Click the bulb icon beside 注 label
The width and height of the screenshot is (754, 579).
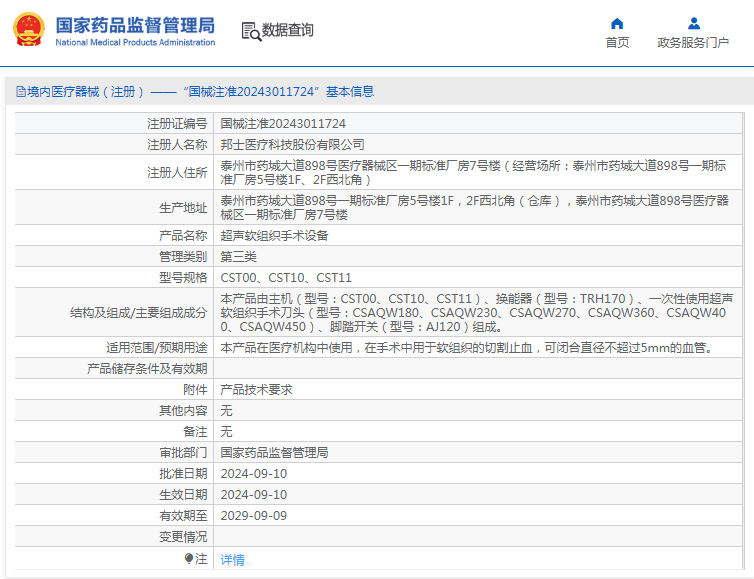click(188, 559)
